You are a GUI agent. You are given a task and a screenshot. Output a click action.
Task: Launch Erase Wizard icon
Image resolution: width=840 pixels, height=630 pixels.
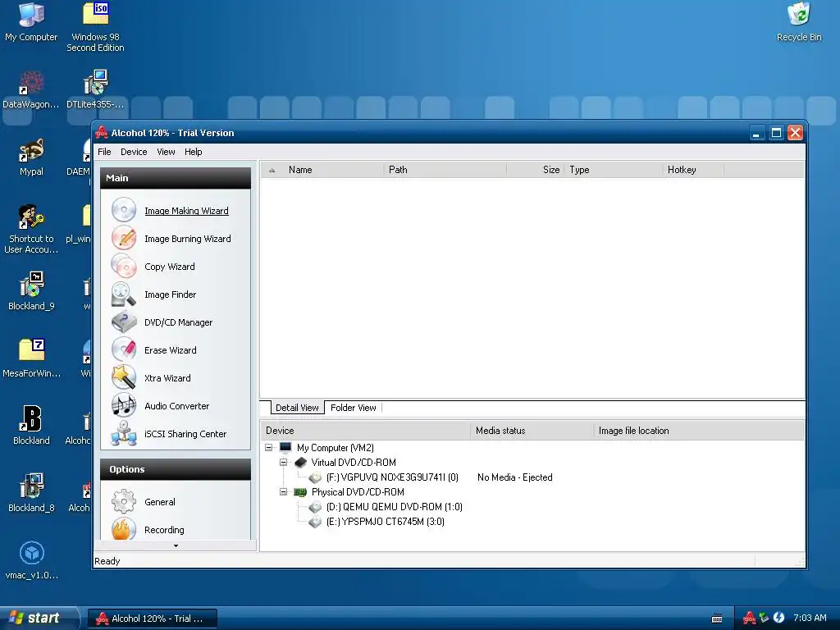(124, 349)
